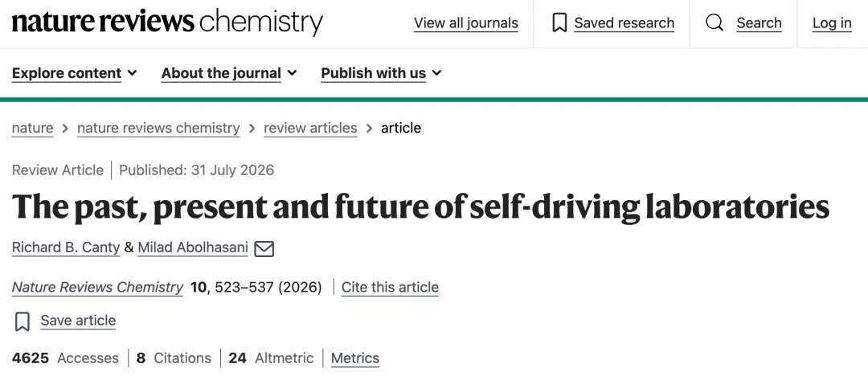The image size is (868, 376).
Task: Click the Log in link
Action: 832,23
